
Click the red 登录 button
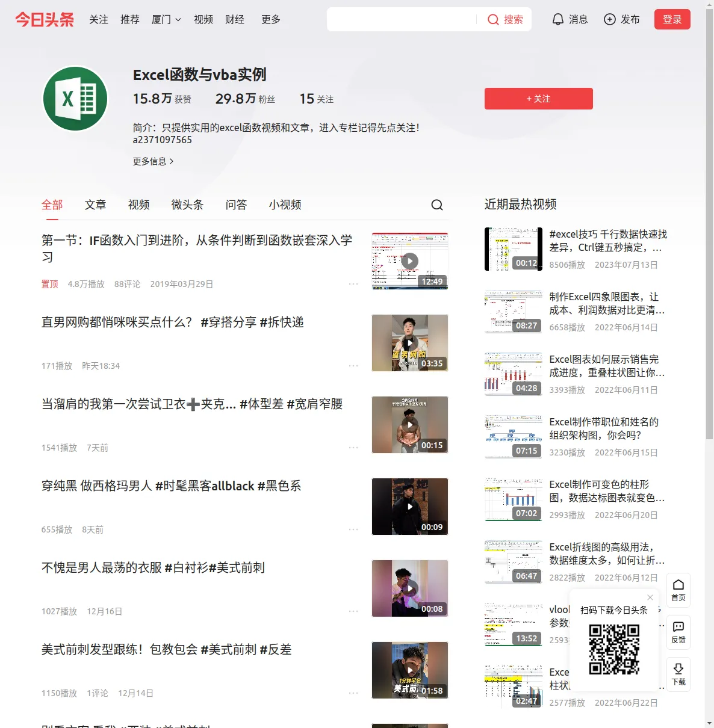coord(672,19)
